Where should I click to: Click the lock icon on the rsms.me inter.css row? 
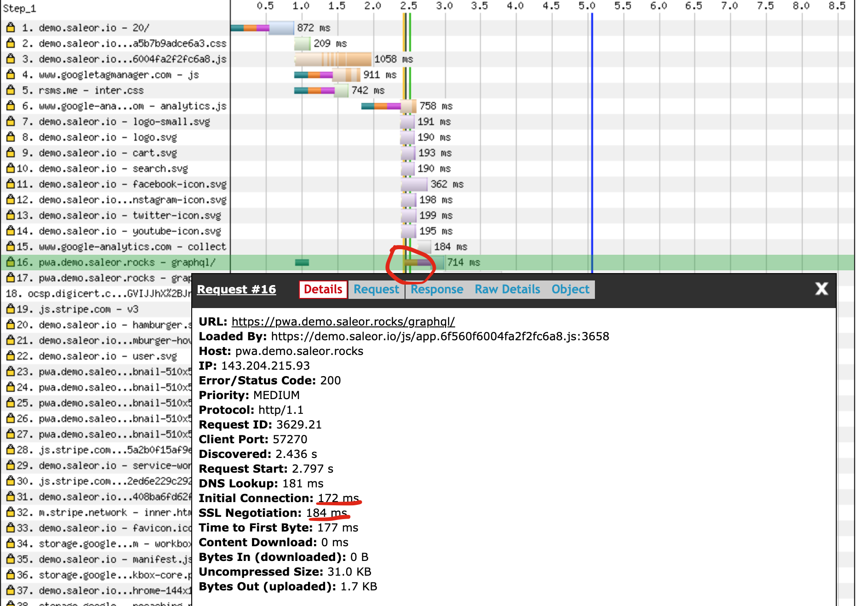(10, 90)
